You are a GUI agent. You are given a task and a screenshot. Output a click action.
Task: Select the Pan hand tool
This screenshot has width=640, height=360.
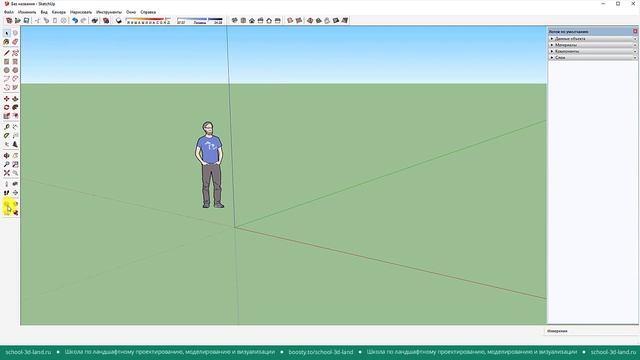(x=15, y=156)
